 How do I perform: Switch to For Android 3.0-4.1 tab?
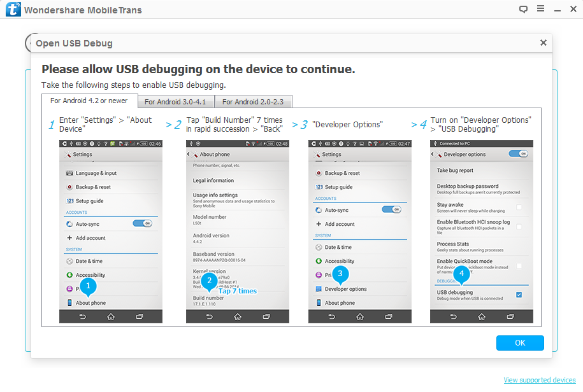coord(175,102)
